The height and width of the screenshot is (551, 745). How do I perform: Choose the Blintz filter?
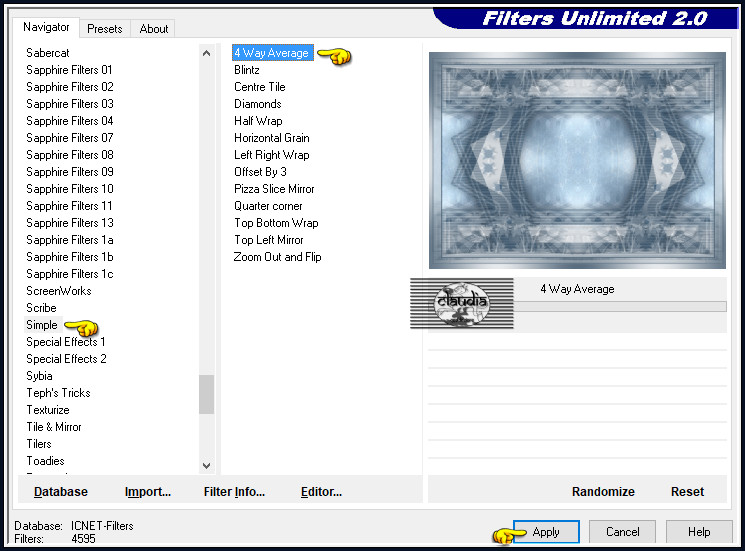coord(247,70)
